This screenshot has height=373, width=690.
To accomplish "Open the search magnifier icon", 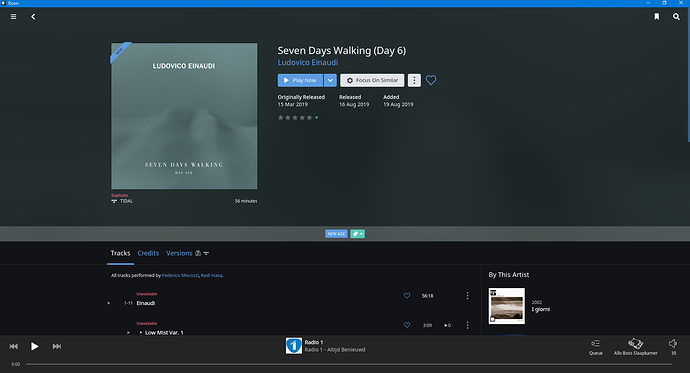I will click(676, 17).
